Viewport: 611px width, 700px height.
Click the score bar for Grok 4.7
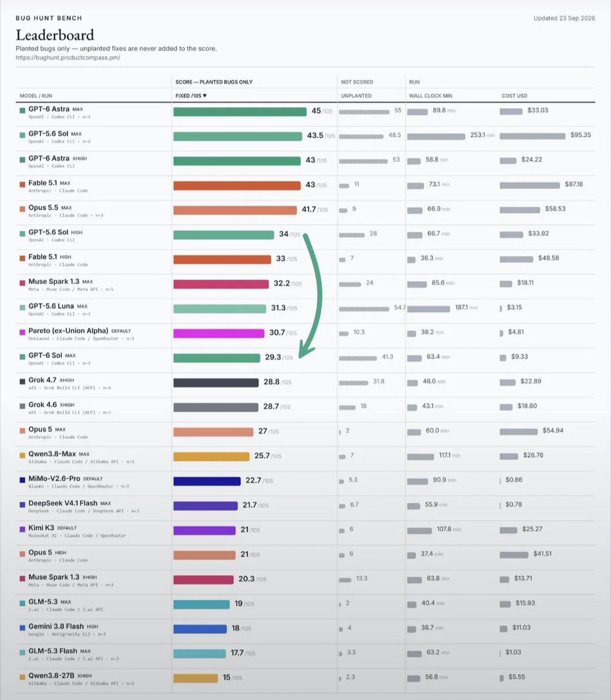pos(216,383)
